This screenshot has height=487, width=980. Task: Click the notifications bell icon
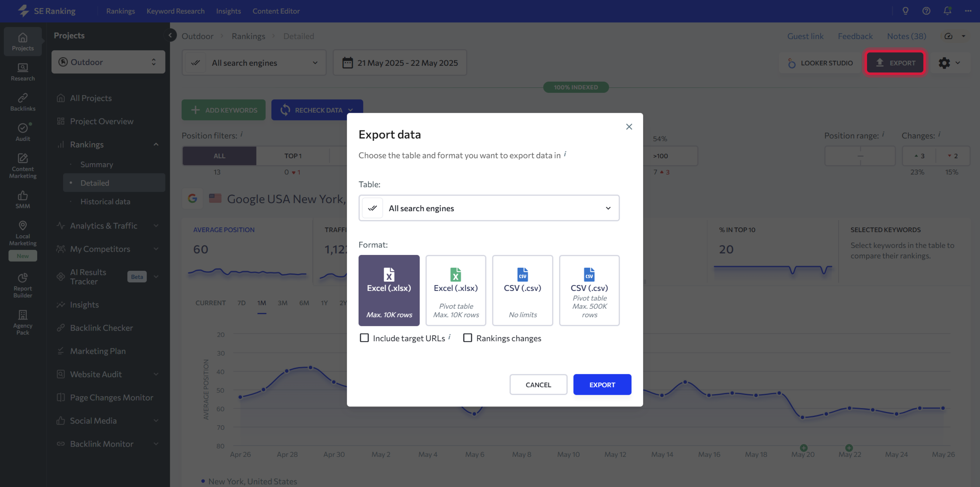947,11
